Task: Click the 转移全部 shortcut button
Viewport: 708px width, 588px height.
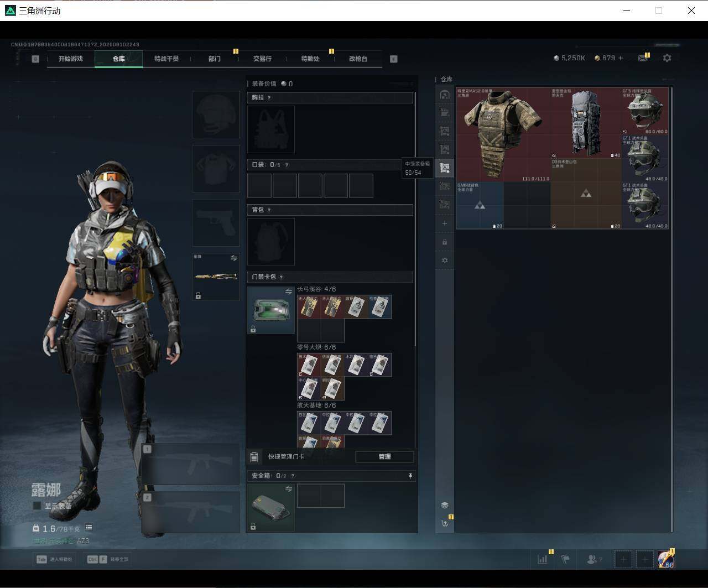Action: [x=108, y=559]
